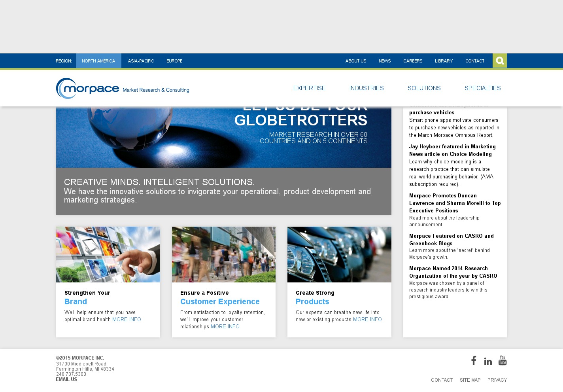The image size is (563, 392).
Task: Click the Brand card image
Action: click(108, 254)
